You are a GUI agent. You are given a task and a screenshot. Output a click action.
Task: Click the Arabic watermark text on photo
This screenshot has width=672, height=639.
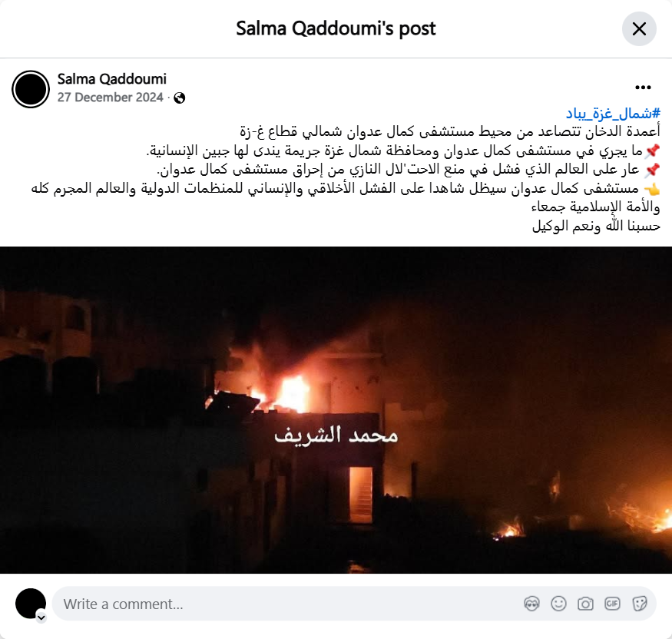click(x=336, y=435)
